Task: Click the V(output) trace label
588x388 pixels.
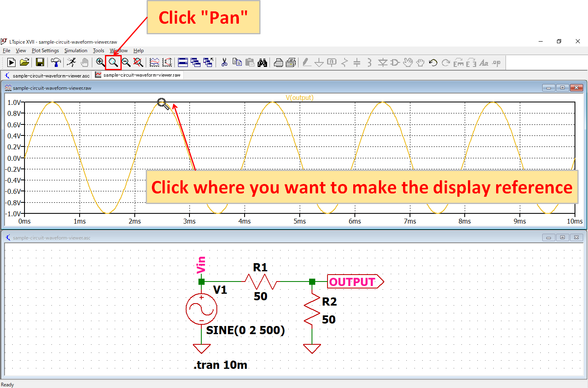Action: [x=300, y=98]
